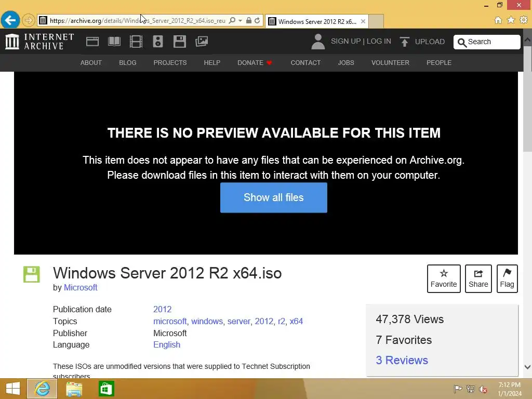Open the Microsoft author link

click(x=81, y=287)
